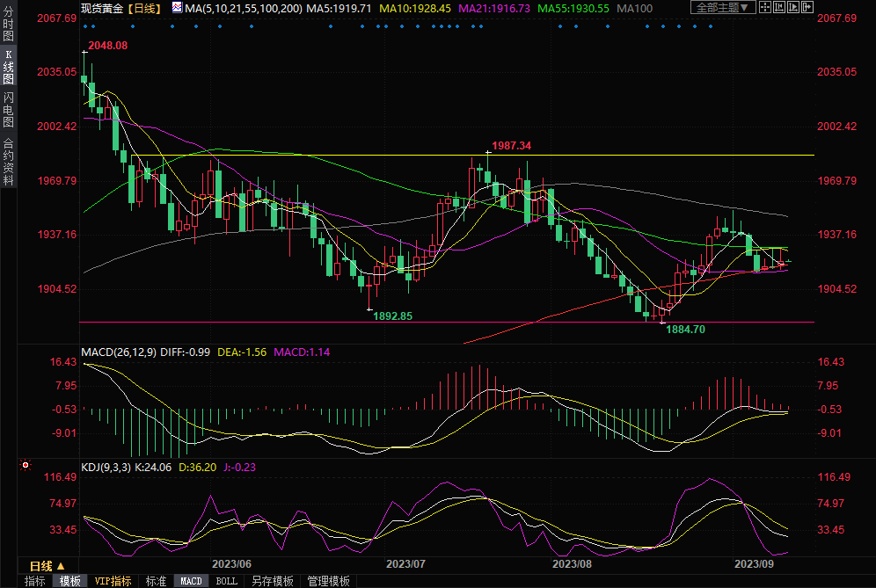
Task: Click the red sun marker beside KDJ
Action: [x=26, y=465]
